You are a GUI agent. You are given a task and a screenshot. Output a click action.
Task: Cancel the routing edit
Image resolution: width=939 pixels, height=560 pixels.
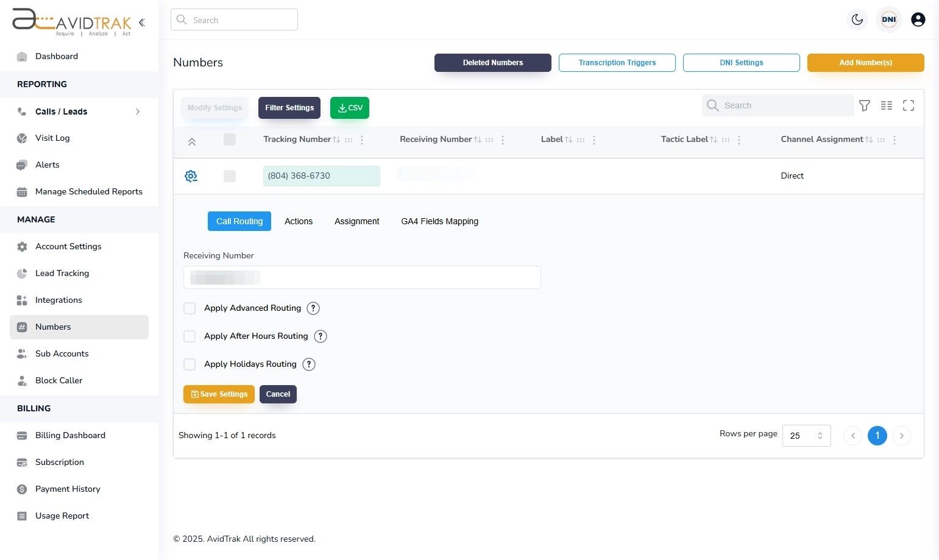click(278, 394)
